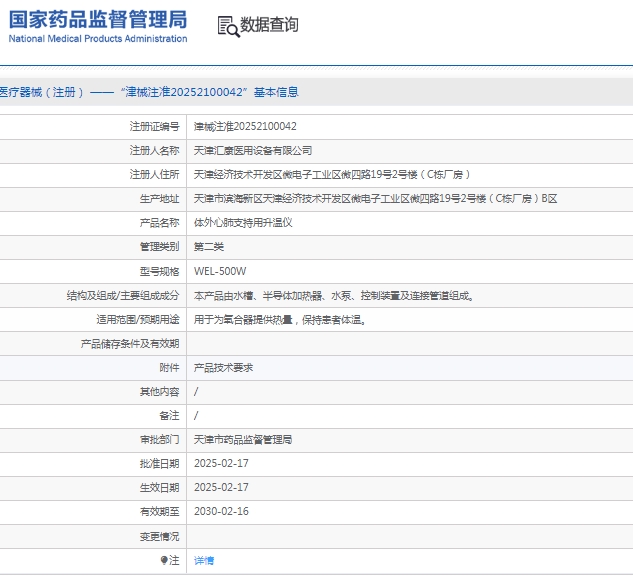633x580 pixels.
Task: Click the 生效日期 row label
Action: pyautogui.click(x=159, y=488)
